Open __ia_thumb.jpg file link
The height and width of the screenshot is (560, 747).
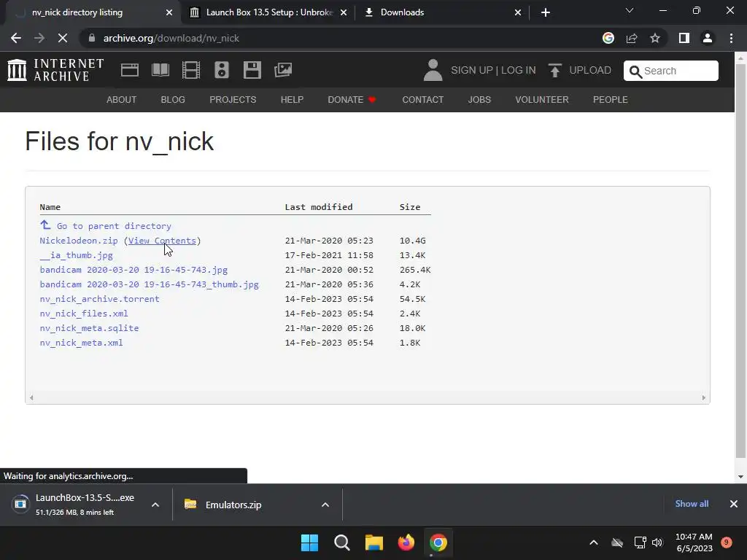76,255
